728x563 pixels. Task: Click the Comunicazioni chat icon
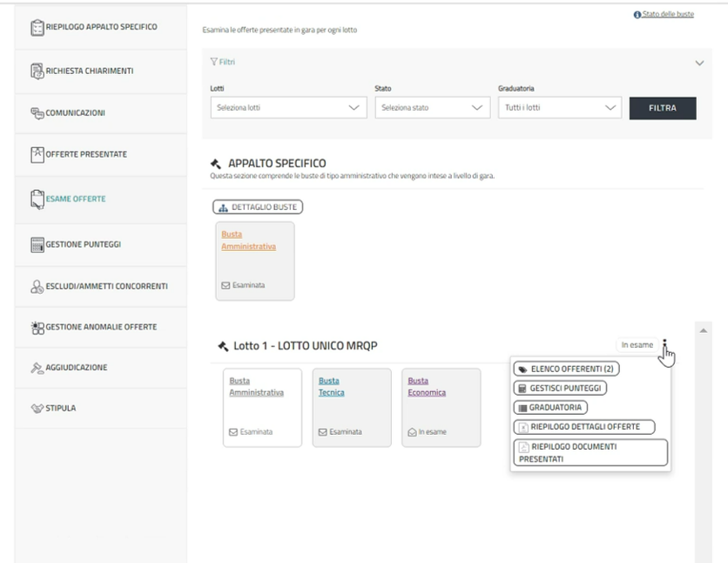click(x=37, y=112)
